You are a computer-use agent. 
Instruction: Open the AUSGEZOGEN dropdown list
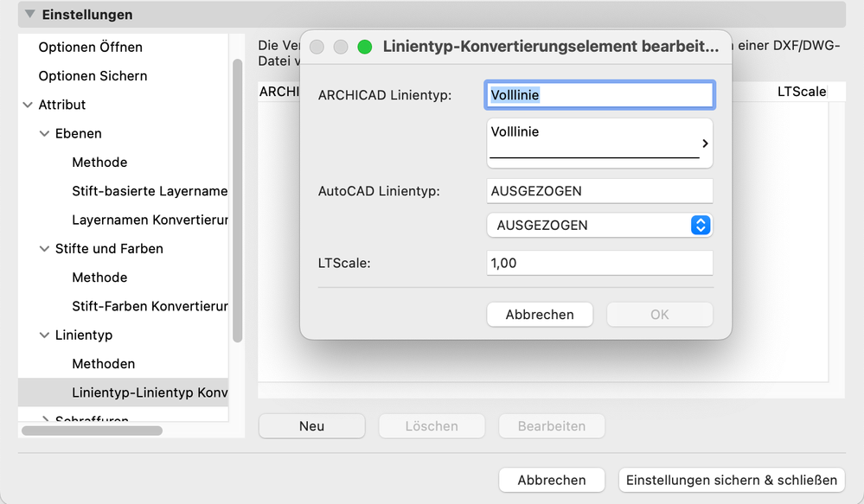[701, 226]
